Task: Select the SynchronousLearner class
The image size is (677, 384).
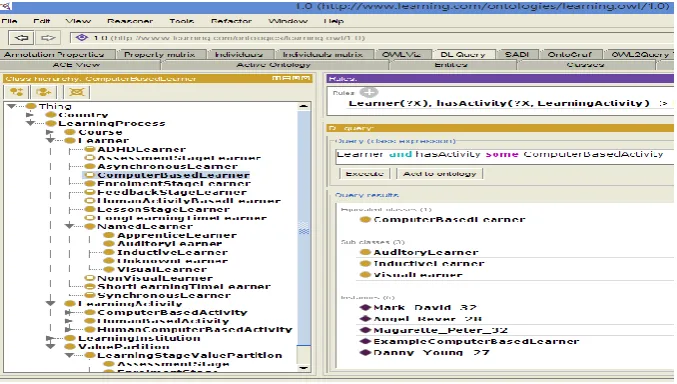Action: pos(164,295)
